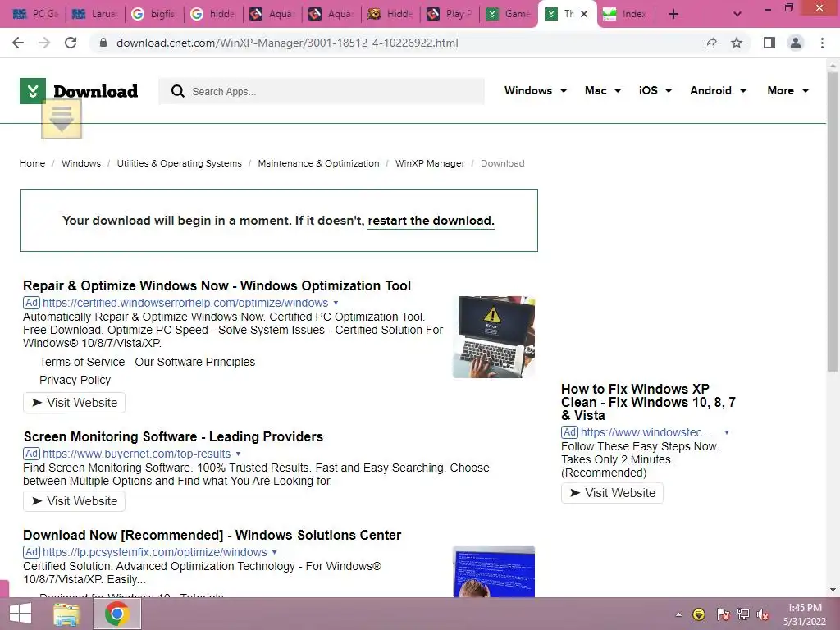Expand the Windows menu

click(x=535, y=90)
